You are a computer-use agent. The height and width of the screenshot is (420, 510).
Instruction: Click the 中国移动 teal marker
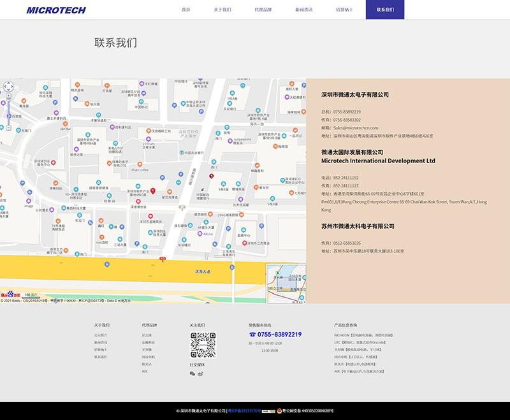coord(141,102)
